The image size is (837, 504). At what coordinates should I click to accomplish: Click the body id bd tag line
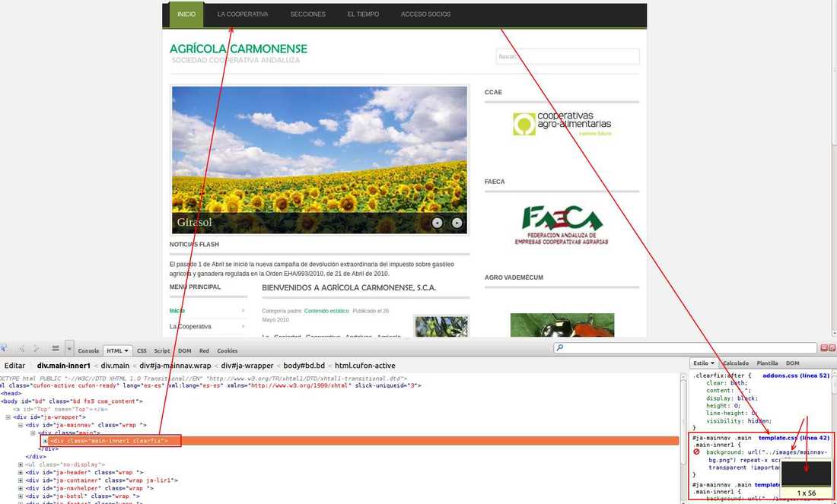pos(72,401)
